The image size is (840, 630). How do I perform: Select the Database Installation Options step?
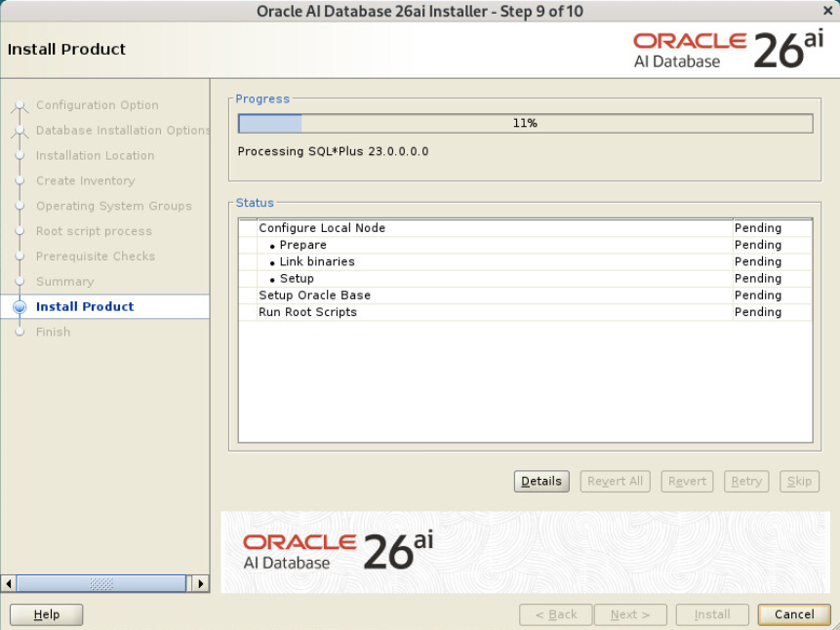[x=123, y=130]
